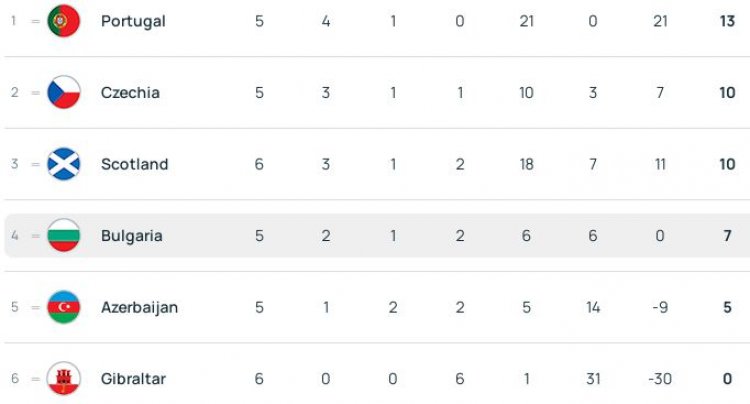Open the Czechia team link
Viewport: 750px width, 404px height.
pos(130,93)
